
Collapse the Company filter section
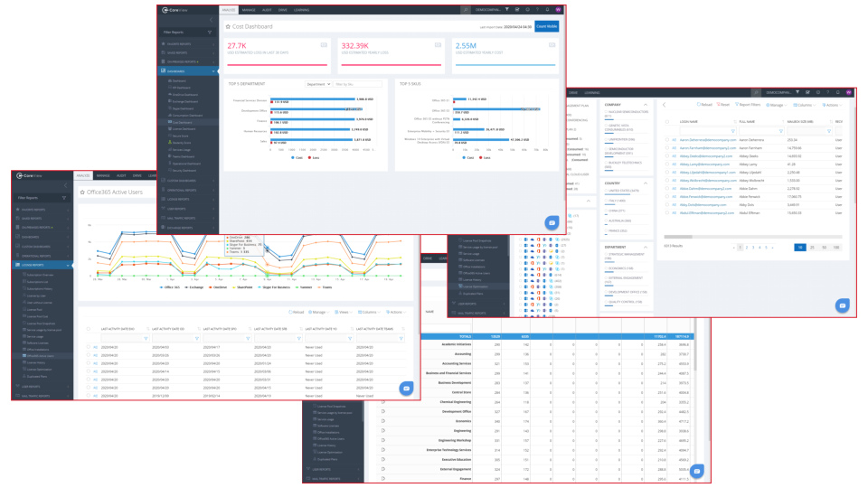click(645, 105)
